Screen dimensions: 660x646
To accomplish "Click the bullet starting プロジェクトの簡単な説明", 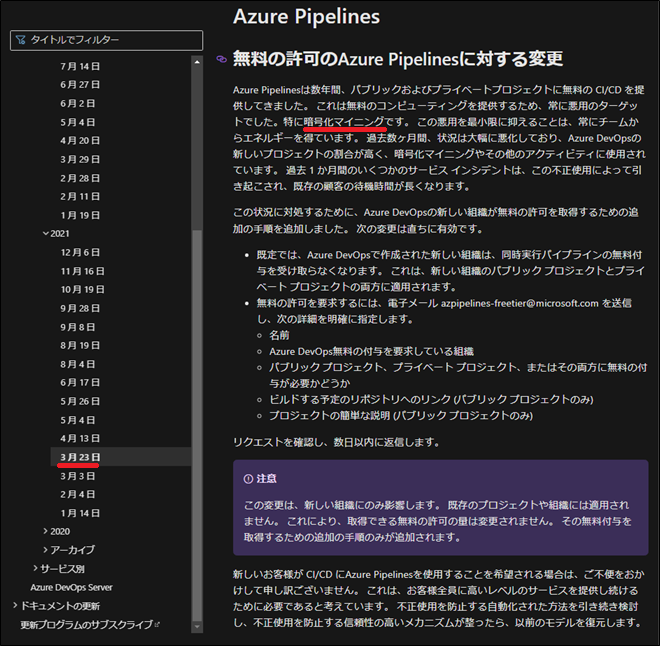I will tap(401, 416).
